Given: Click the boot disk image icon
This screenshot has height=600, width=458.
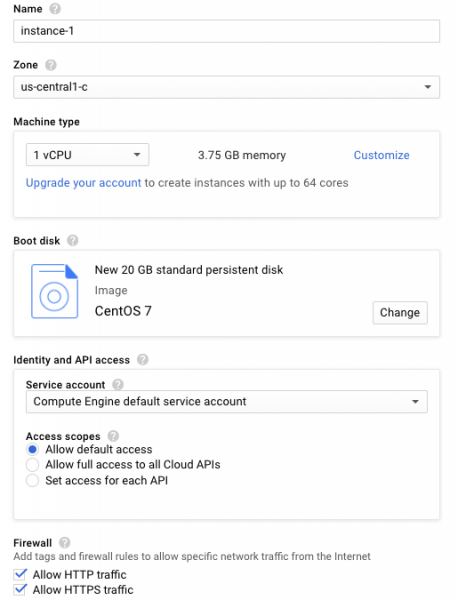Looking at the screenshot, I should click(54, 291).
